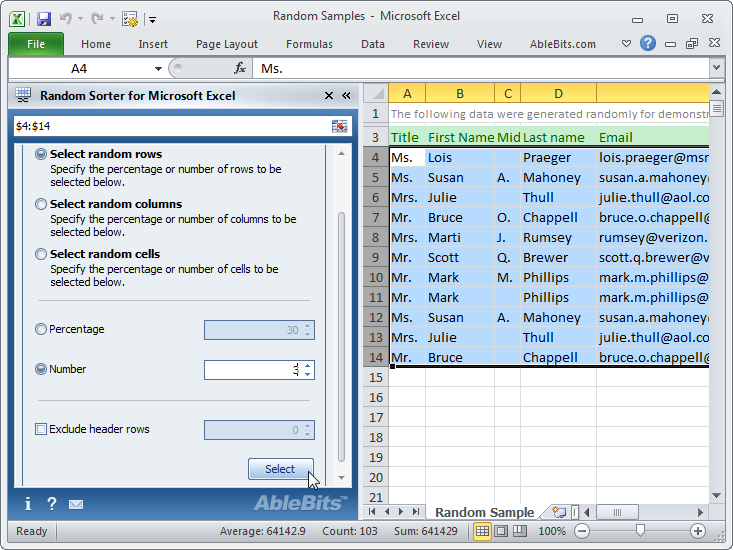Click the email envelope icon in AbleBits pane
The height and width of the screenshot is (550, 733).
(x=76, y=504)
